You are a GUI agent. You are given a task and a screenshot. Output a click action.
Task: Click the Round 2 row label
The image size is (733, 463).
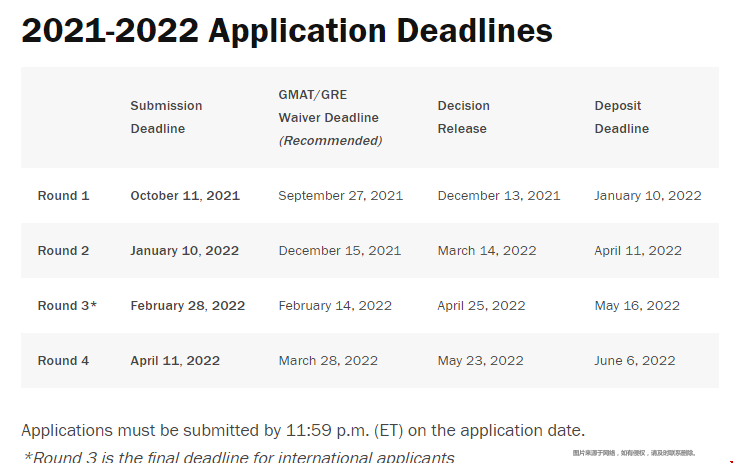click(x=63, y=251)
